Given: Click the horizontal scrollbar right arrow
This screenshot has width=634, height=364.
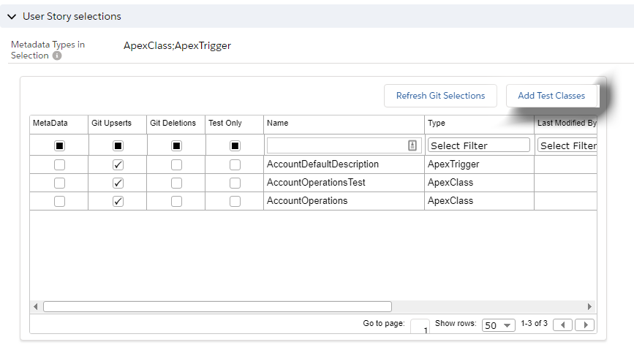Looking at the screenshot, I should (x=589, y=307).
